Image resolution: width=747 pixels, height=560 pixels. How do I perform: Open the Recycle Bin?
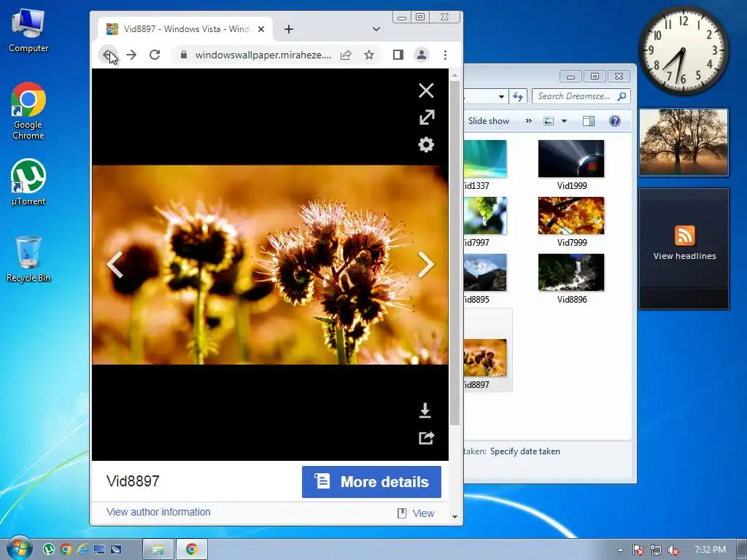coord(28,260)
